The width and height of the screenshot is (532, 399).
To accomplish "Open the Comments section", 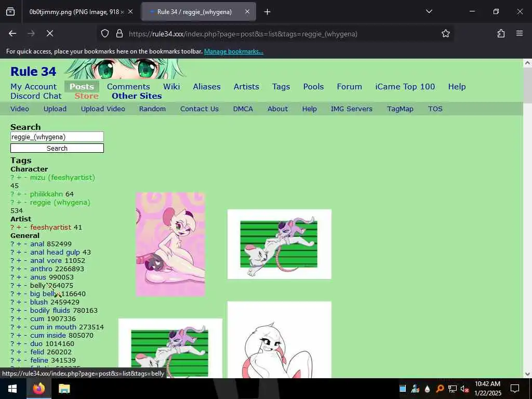I will click(128, 87).
